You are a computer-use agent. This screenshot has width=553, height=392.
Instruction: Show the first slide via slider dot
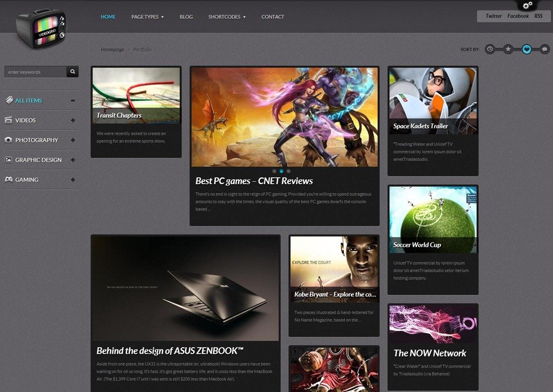(x=274, y=171)
